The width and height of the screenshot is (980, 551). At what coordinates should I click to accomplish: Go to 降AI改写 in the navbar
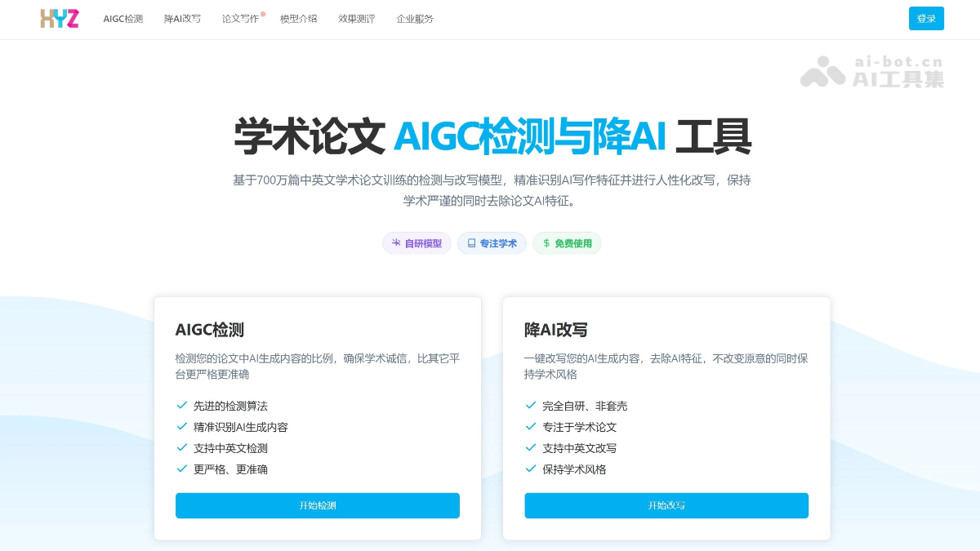(x=182, y=19)
